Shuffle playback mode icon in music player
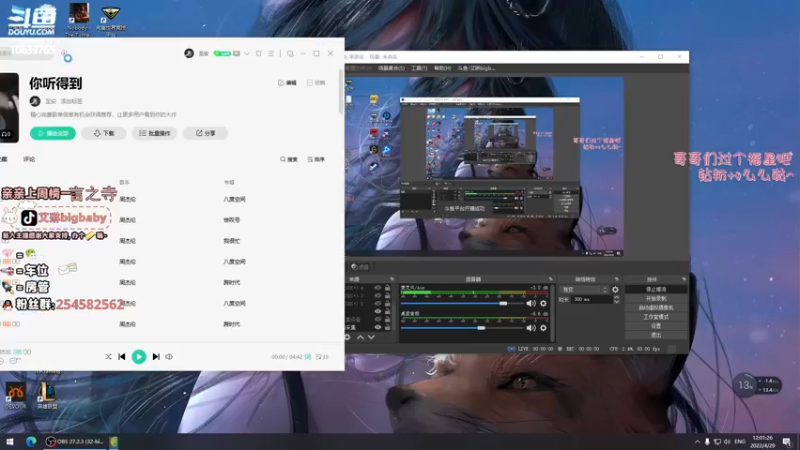 tap(108, 357)
